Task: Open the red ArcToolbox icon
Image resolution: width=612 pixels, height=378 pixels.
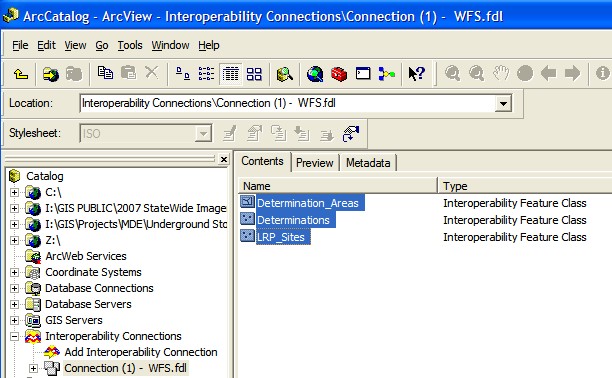Action: 339,73
